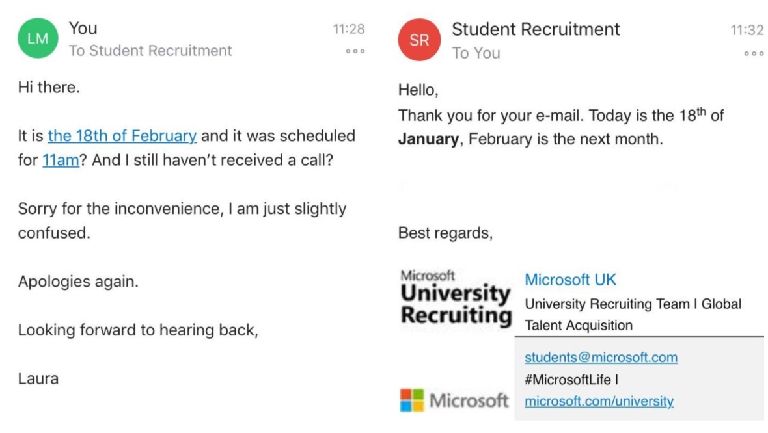Open more options on Student Recruitment reply
Screen dimensions: 768x433
pos(754,53)
